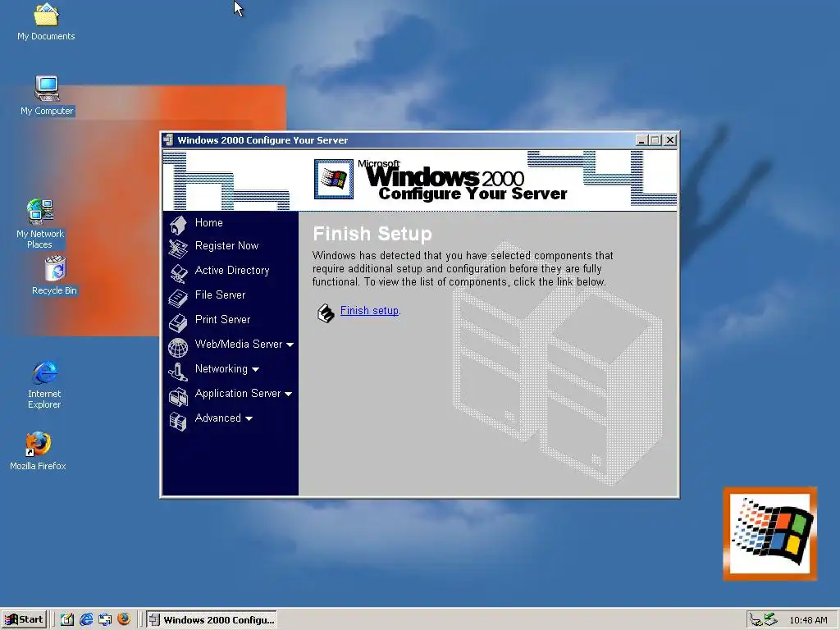Select the Mozilla Firefox desktop icon

(38, 451)
